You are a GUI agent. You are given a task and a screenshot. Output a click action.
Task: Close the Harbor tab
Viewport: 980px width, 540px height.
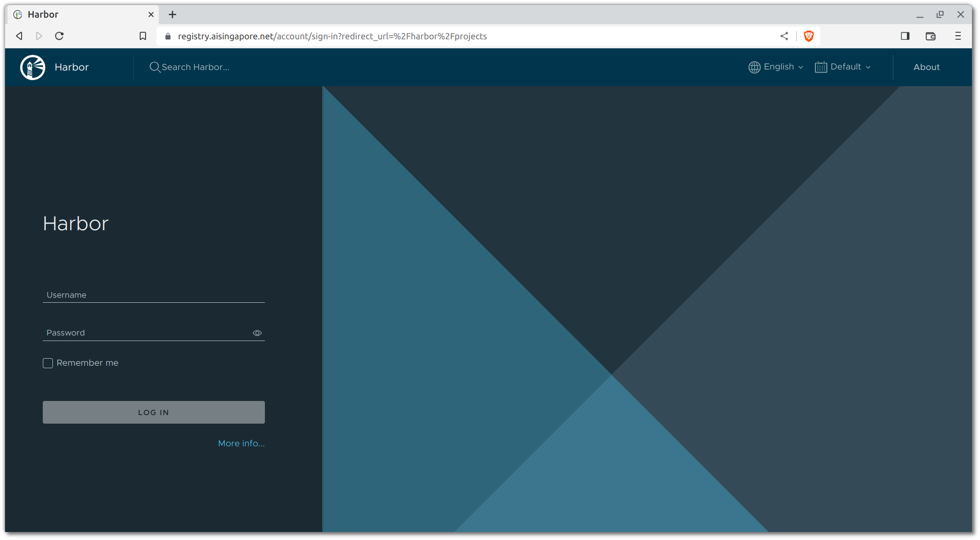click(151, 15)
